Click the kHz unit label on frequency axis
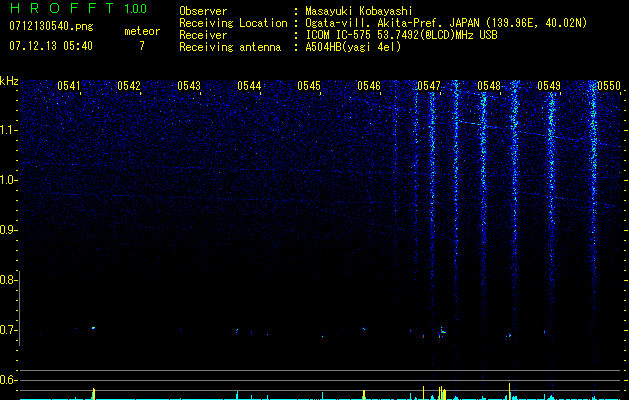The width and height of the screenshot is (629, 400). tap(9, 81)
